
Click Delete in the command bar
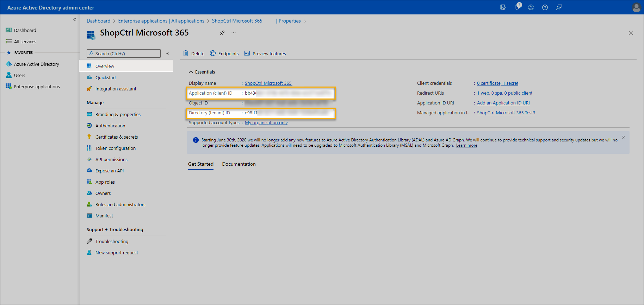[x=194, y=53]
